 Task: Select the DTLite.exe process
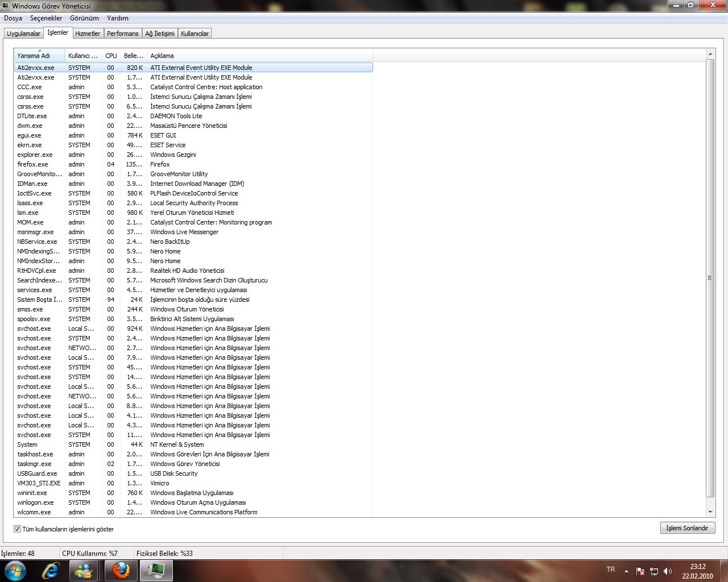tap(193, 116)
